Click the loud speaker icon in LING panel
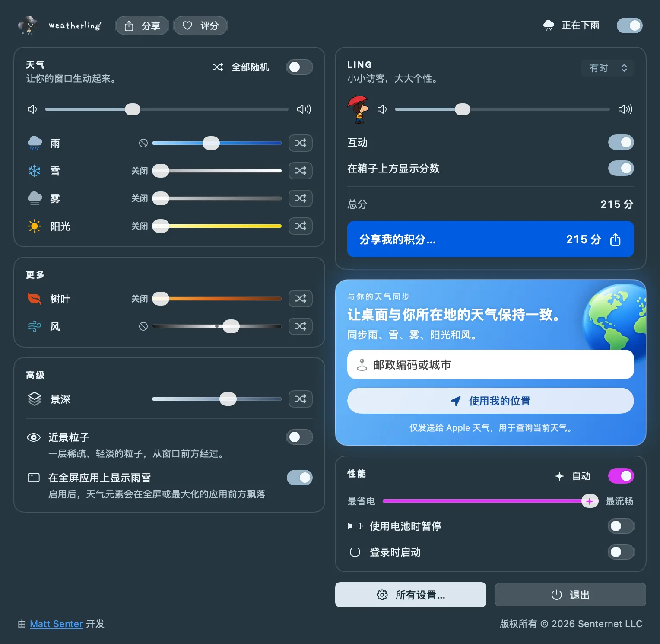Viewport: 660px width, 644px height. 625,109
